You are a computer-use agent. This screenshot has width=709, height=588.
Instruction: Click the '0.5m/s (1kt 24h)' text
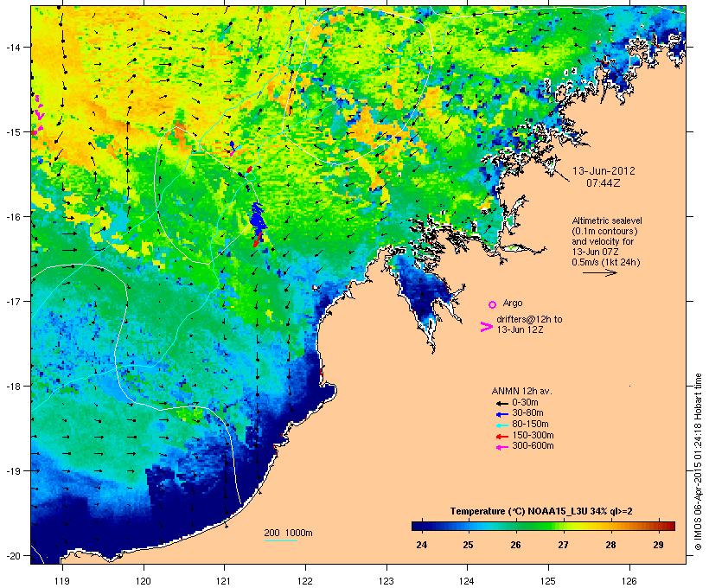pyautogui.click(x=606, y=262)
